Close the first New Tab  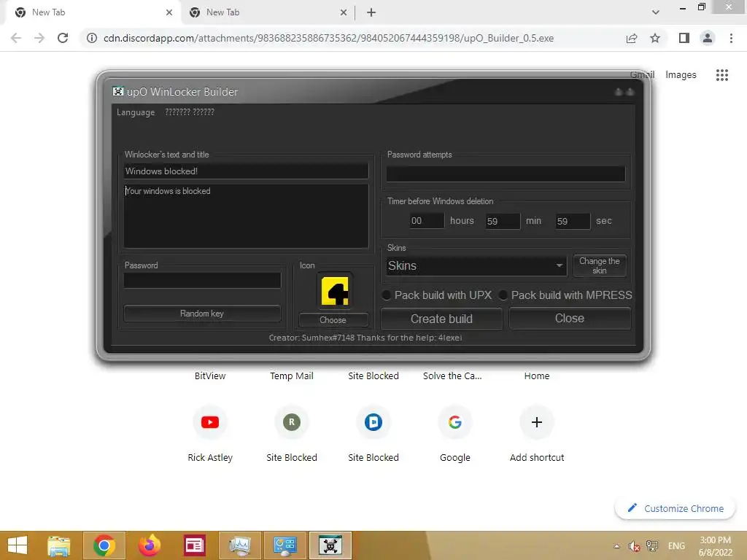click(169, 12)
